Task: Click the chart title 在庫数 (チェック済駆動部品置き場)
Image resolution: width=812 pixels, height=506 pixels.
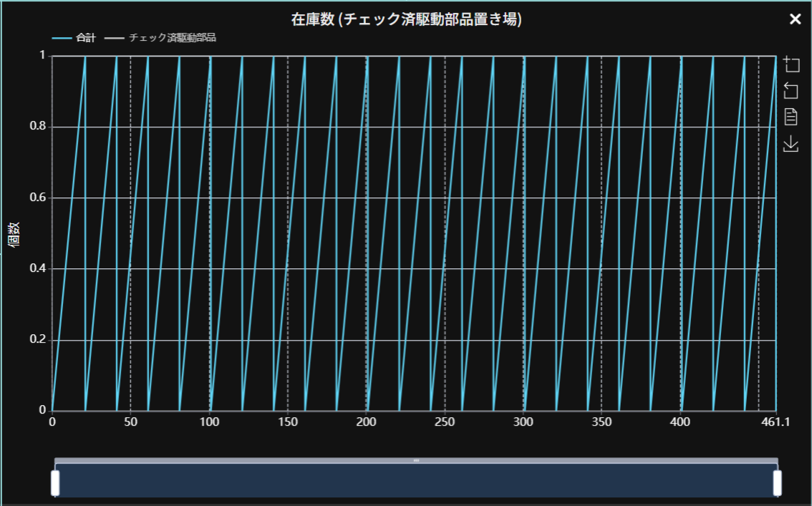Action: click(406, 19)
